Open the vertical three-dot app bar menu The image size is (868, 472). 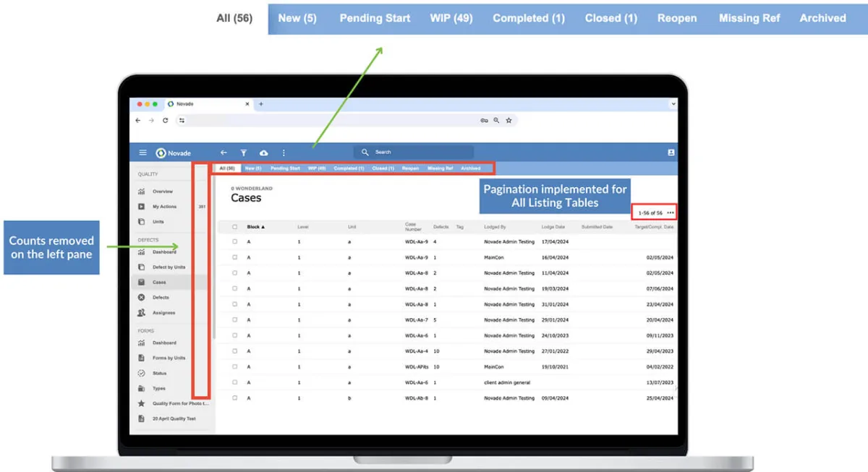tap(284, 153)
